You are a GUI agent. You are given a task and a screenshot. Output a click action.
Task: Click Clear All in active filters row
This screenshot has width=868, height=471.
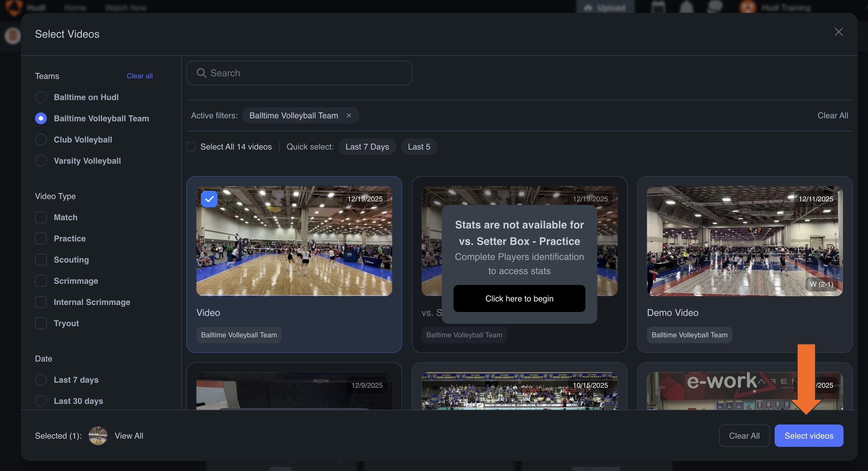833,116
